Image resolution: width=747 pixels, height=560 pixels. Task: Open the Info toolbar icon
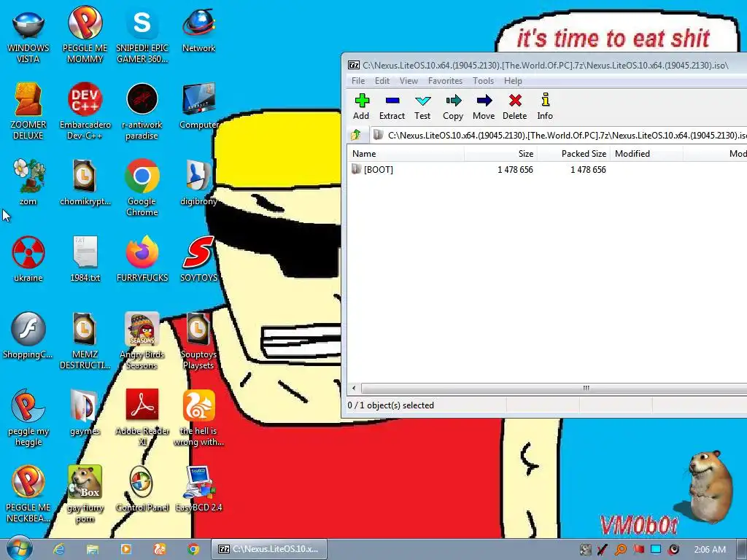tap(545, 106)
